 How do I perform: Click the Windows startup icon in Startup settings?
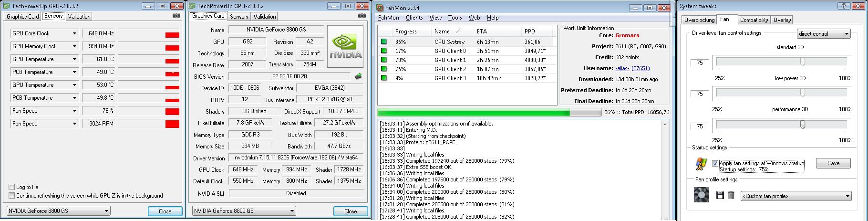tap(701, 164)
